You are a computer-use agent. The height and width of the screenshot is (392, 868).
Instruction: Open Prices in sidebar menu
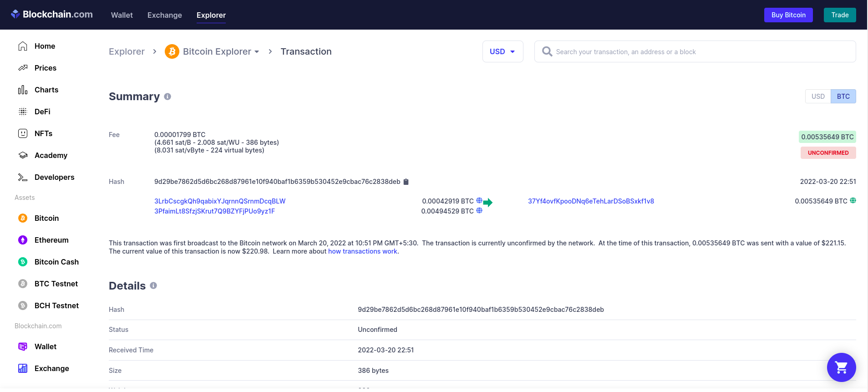tap(46, 68)
